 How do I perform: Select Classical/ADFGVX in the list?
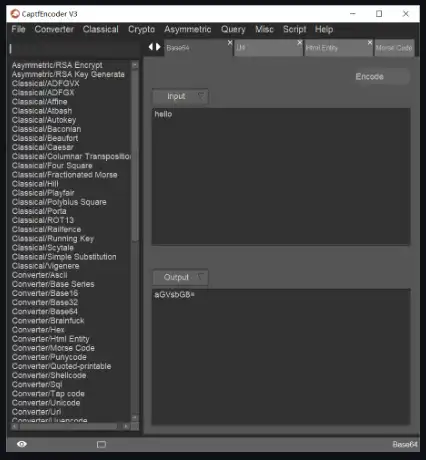point(46,83)
